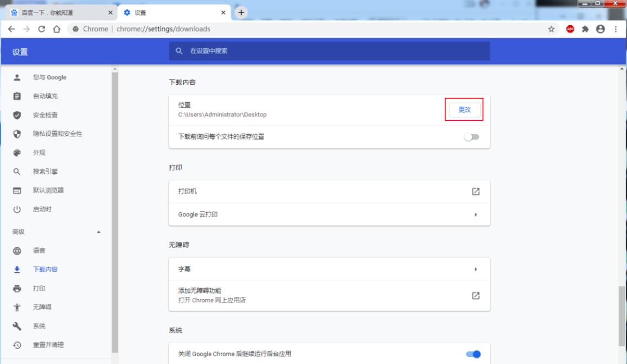Screen dimensions: 627x364
Task: Reload the settings page
Action: 42,29
